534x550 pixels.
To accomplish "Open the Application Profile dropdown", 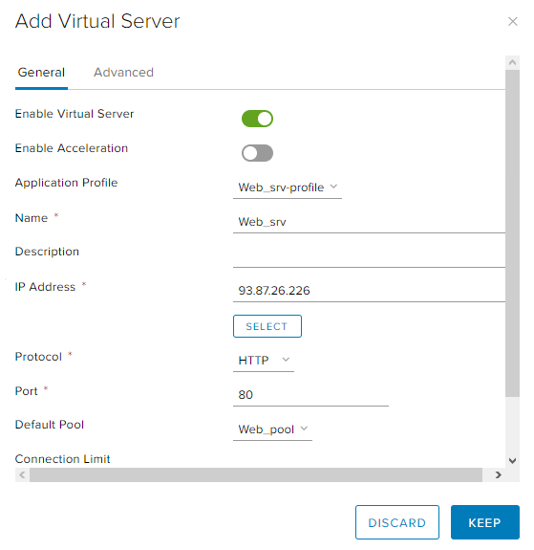I will 287,187.
